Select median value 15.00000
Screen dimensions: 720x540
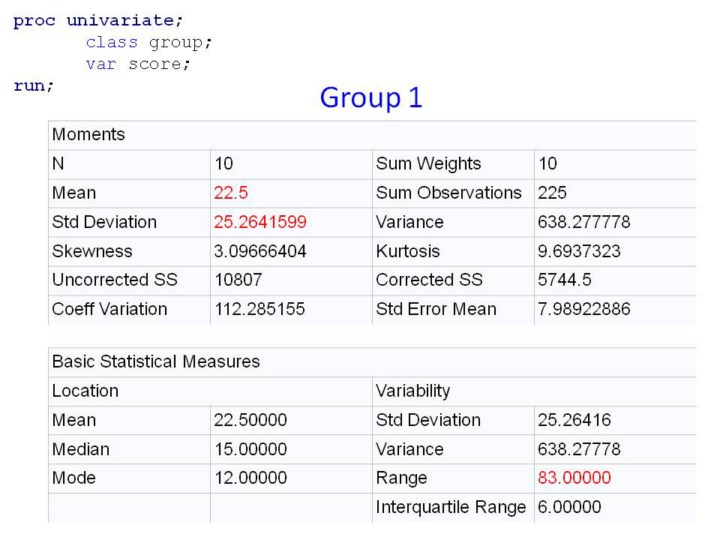pyautogui.click(x=251, y=450)
